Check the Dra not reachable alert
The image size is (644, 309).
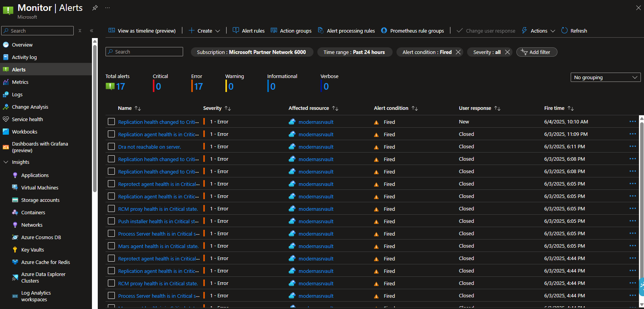click(111, 146)
